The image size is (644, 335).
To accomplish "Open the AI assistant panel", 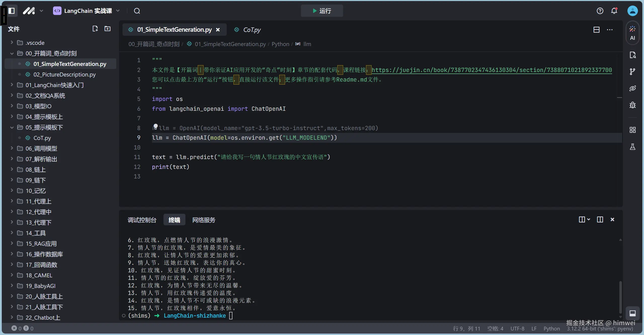I will [x=632, y=33].
